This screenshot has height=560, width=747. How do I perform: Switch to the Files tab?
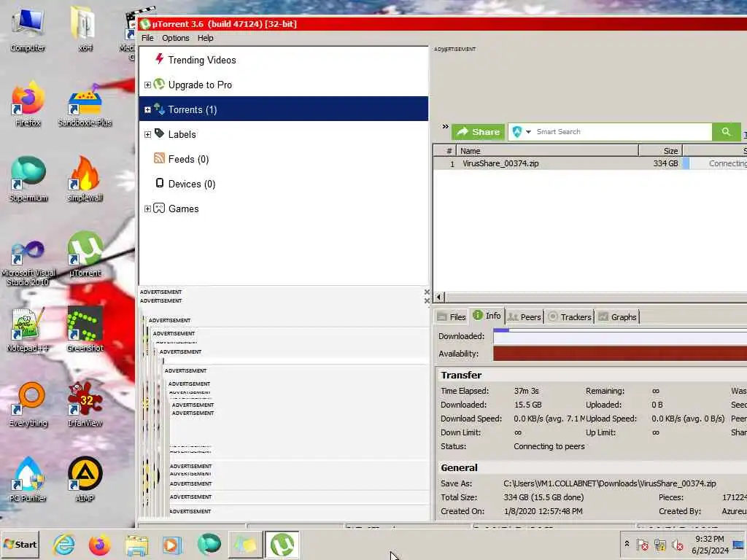452,316
